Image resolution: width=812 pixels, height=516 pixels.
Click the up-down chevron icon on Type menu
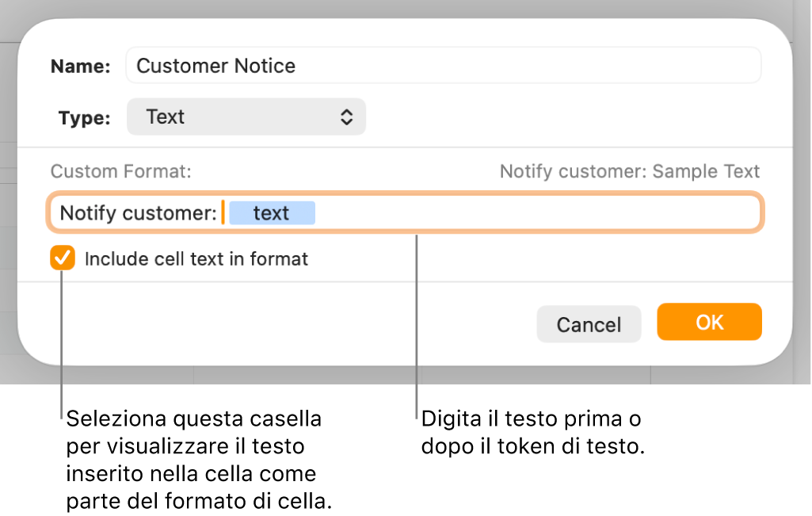pos(347,117)
